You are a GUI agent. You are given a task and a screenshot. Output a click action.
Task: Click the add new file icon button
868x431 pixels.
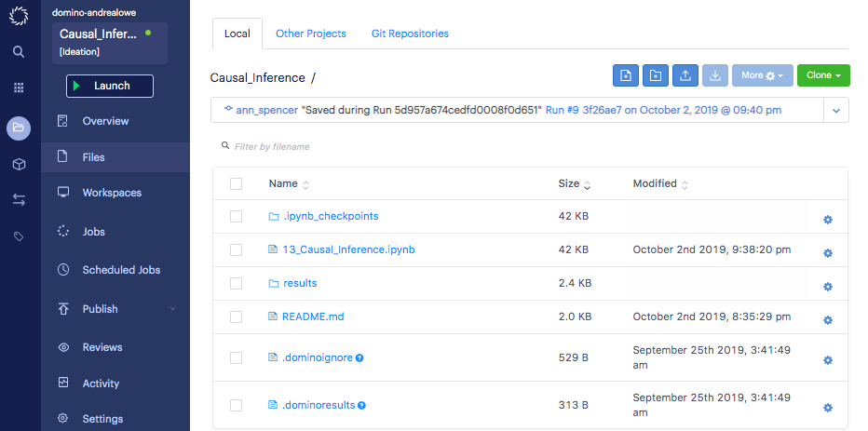pyautogui.click(x=626, y=75)
